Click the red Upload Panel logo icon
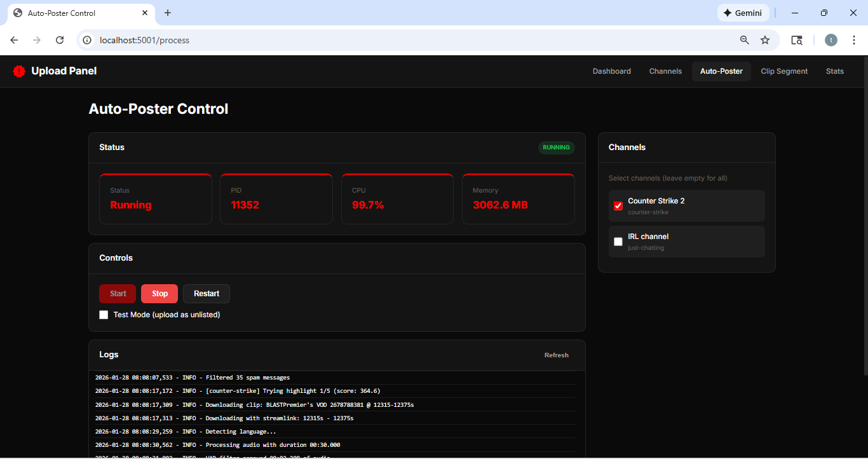 [x=19, y=71]
